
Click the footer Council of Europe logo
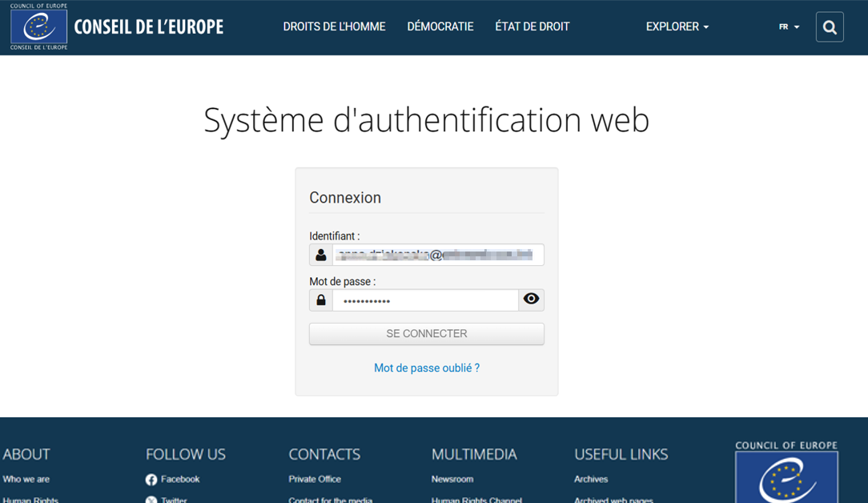coord(786,472)
